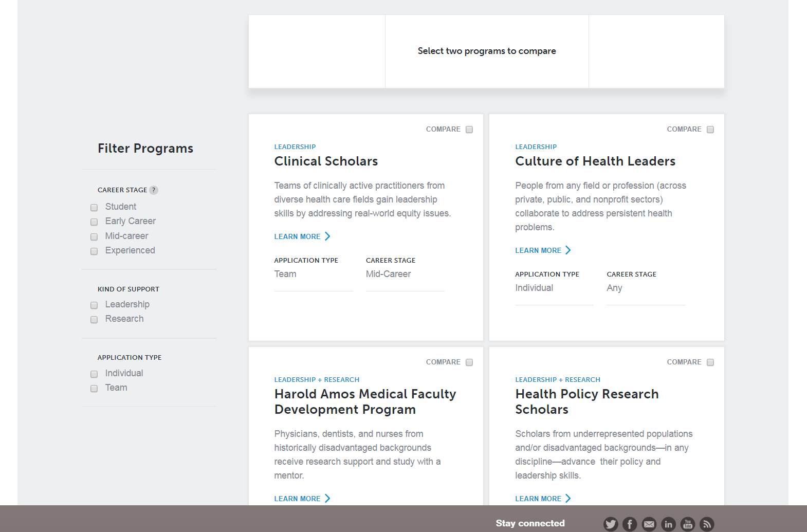Click the Health Policy Research Scholars title

586,402
